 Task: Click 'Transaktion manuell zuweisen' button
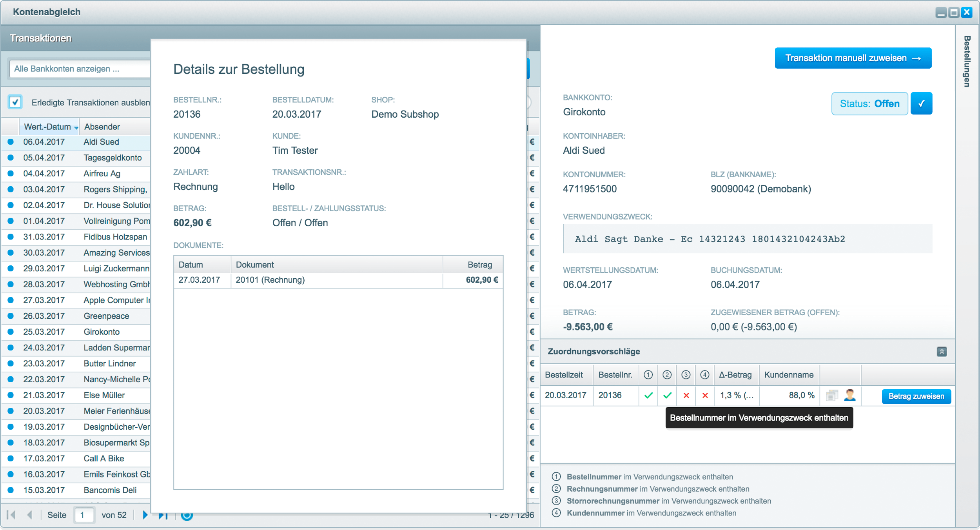point(853,58)
